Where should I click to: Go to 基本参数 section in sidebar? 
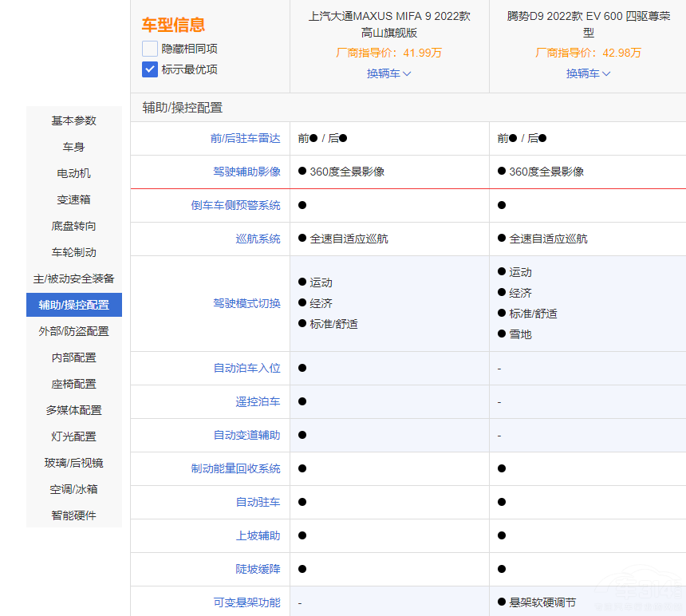click(x=74, y=120)
